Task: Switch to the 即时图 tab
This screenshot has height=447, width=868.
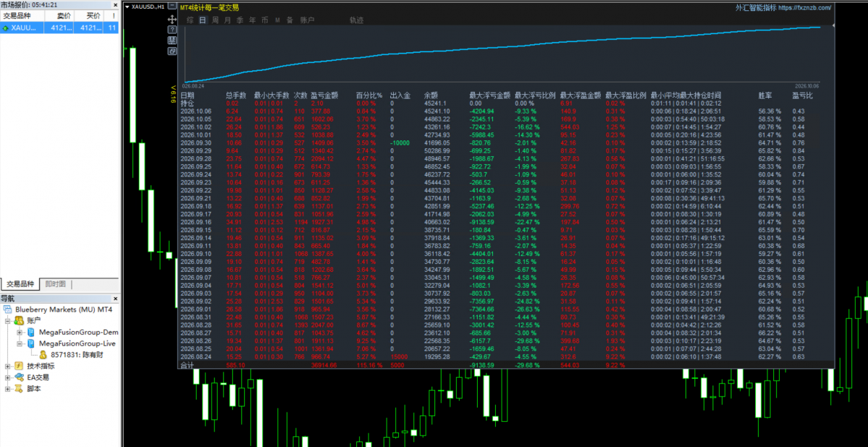Action: [x=55, y=284]
